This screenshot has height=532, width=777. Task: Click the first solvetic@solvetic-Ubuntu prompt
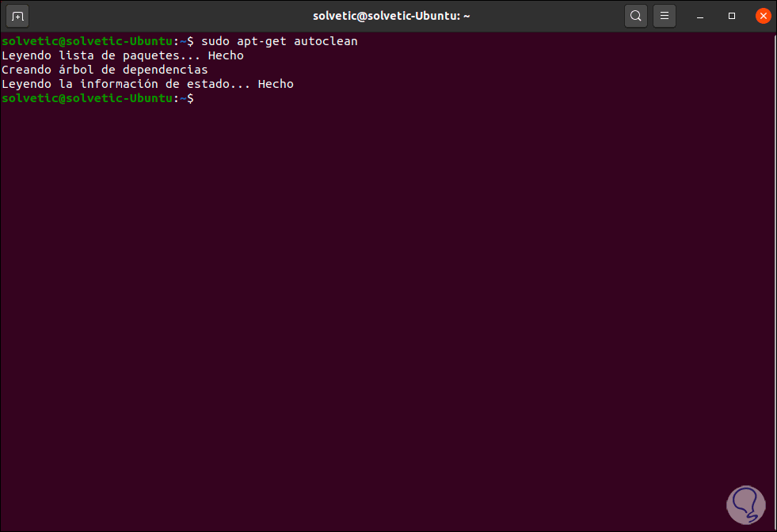[x=97, y=41]
